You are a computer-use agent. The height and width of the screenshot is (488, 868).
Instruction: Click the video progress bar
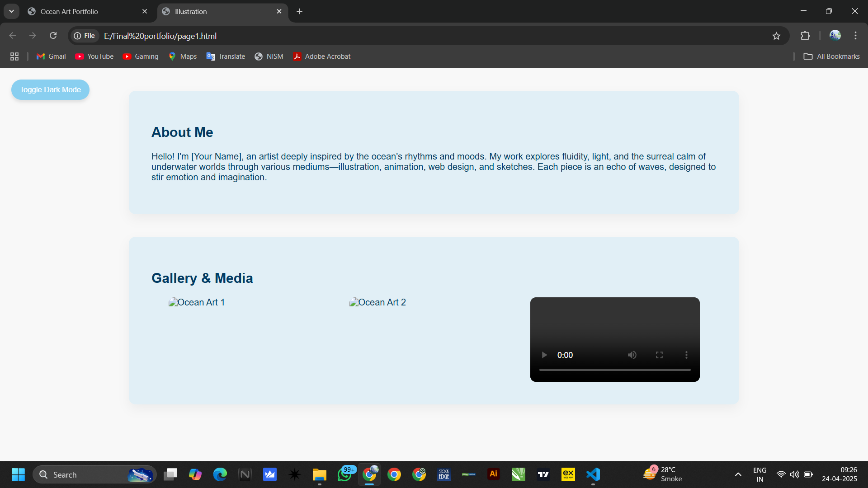tap(615, 370)
